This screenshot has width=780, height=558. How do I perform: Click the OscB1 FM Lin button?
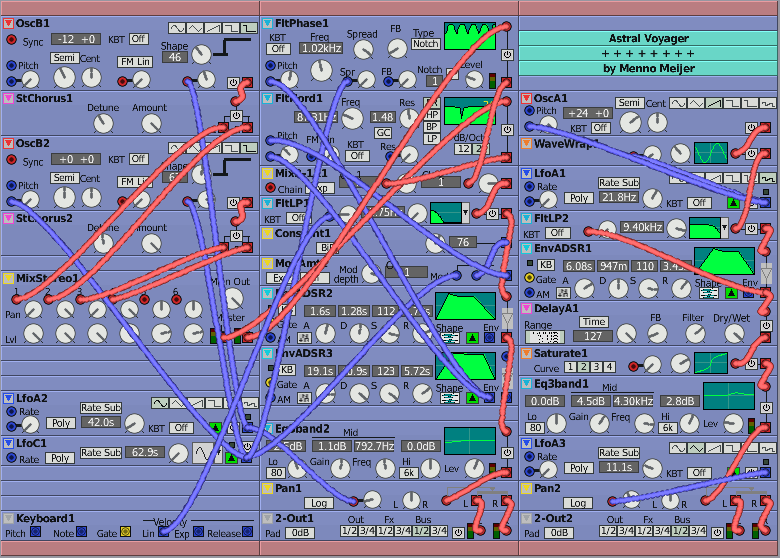pyautogui.click(x=135, y=61)
